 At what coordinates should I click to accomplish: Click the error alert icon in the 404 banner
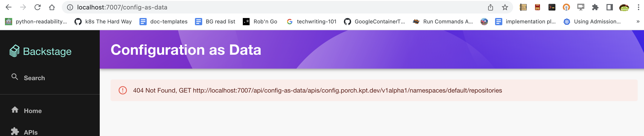pyautogui.click(x=123, y=91)
